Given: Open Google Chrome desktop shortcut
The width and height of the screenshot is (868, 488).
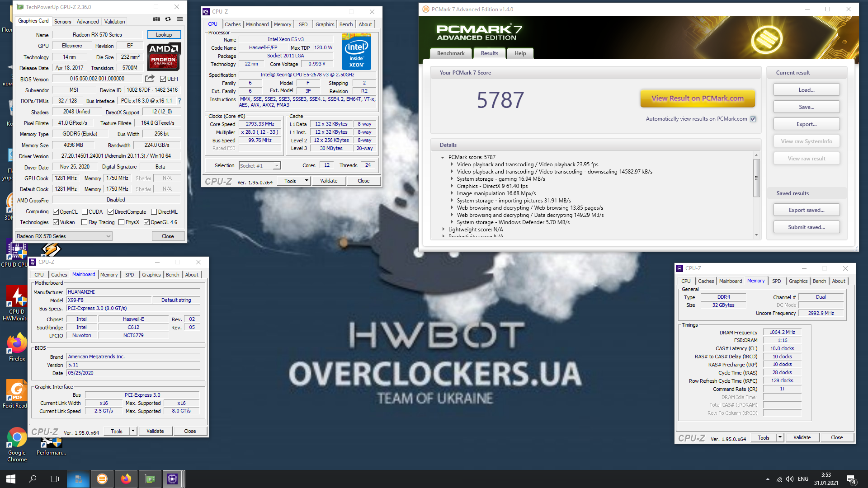Looking at the screenshot, I should coord(17,445).
